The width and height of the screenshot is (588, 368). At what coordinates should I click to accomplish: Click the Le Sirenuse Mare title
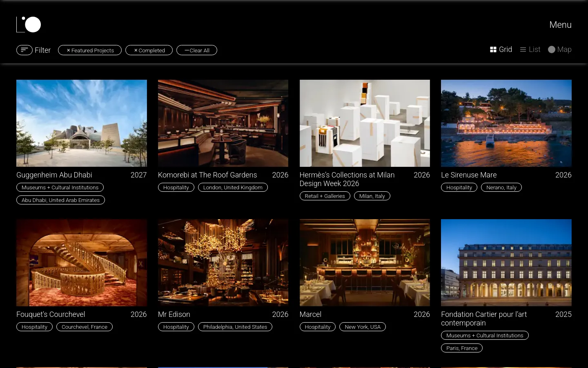click(x=469, y=175)
